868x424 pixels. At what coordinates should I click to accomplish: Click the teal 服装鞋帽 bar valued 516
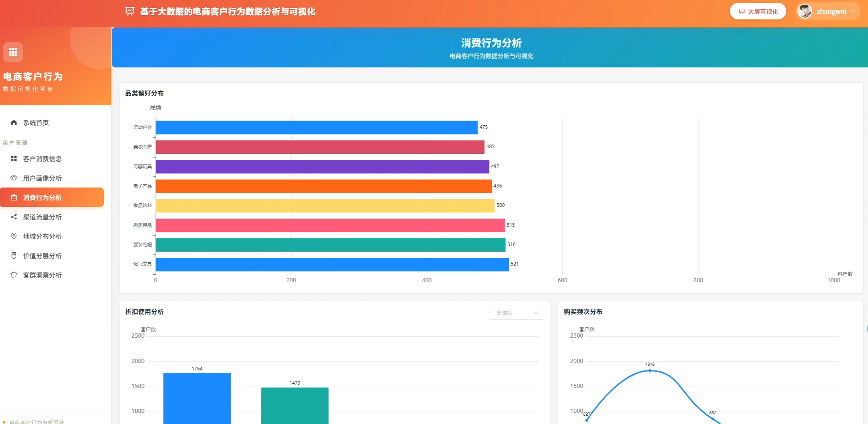coord(331,245)
